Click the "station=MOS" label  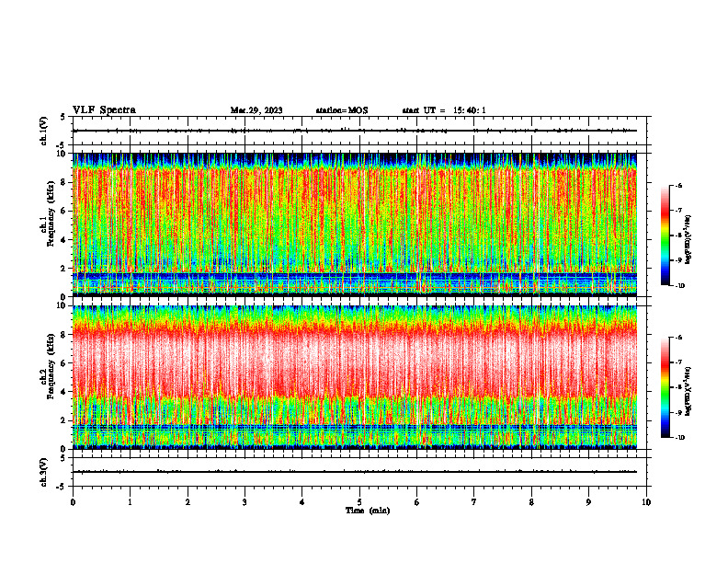[x=342, y=110]
